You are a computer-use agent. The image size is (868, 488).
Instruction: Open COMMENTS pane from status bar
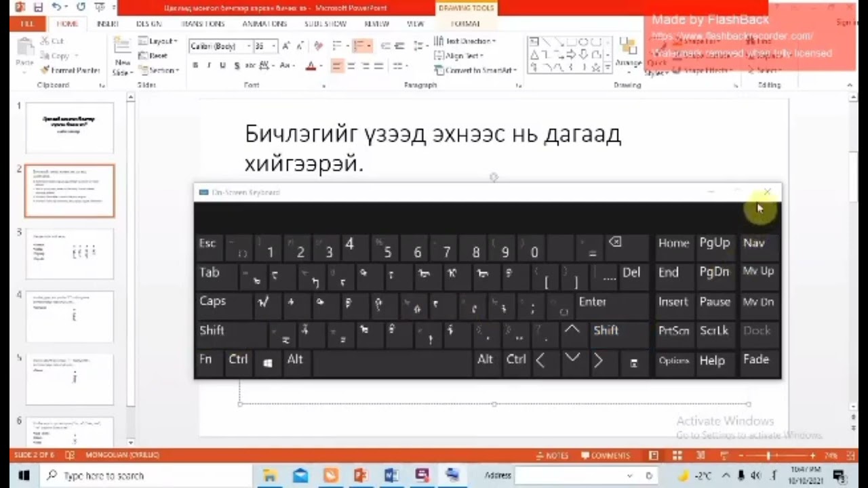pyautogui.click(x=606, y=455)
